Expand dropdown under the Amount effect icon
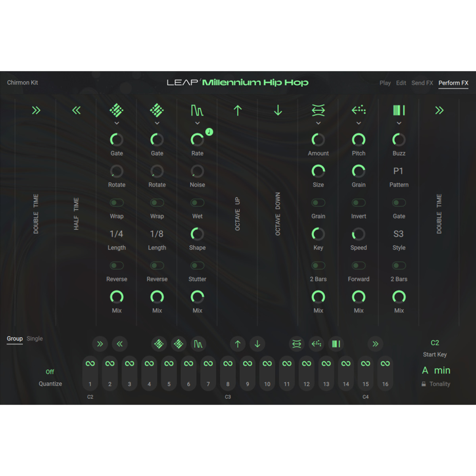 [318, 123]
